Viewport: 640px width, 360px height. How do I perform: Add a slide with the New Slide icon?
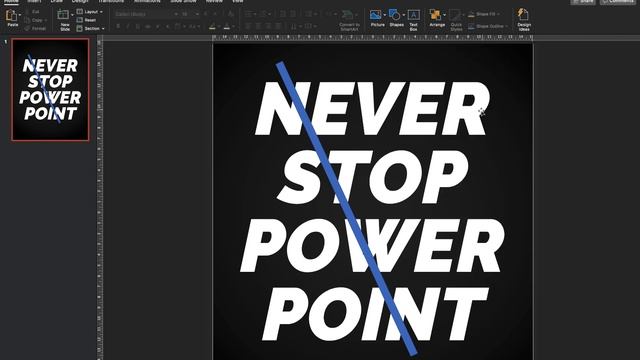point(64,15)
